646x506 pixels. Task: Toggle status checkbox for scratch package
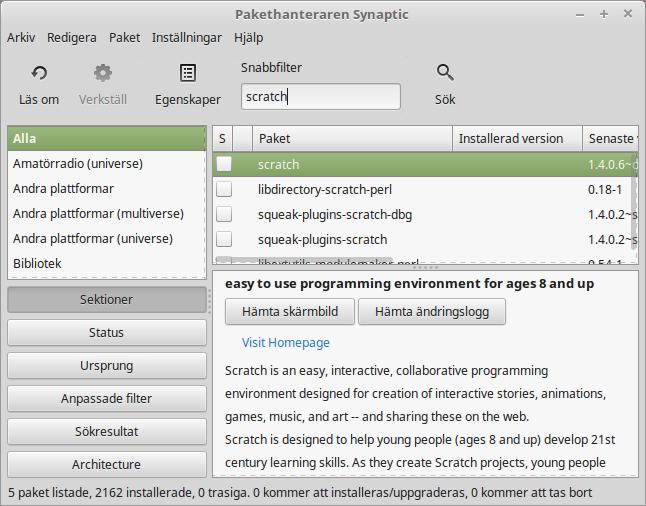click(x=224, y=164)
